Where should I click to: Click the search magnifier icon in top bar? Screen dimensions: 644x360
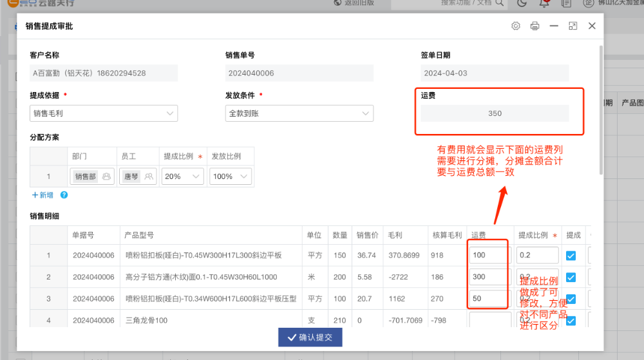[500, 3]
